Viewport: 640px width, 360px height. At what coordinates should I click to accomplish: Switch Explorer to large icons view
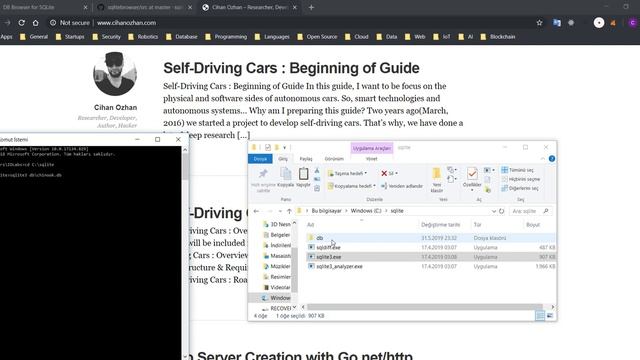pyautogui.click(x=550, y=316)
